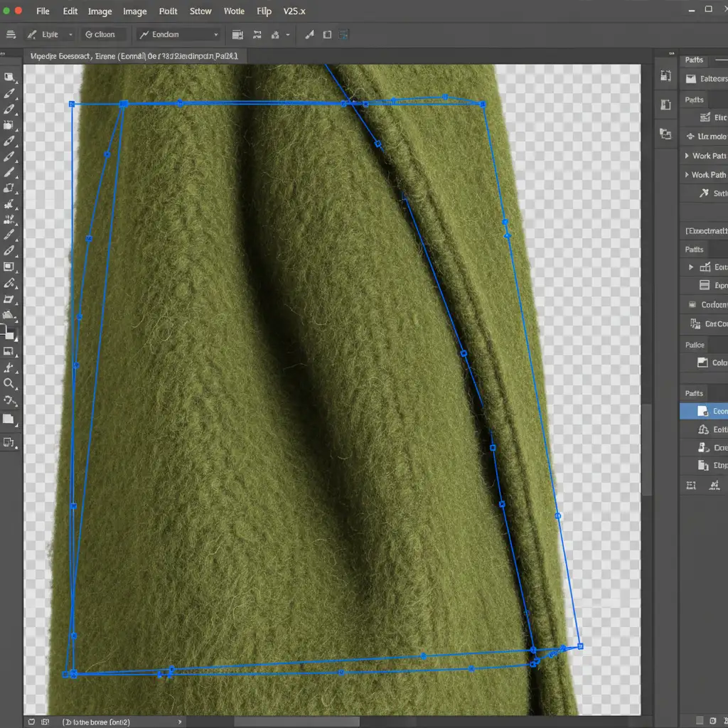Switch to the open document tab
The image size is (728, 728).
[x=135, y=56]
